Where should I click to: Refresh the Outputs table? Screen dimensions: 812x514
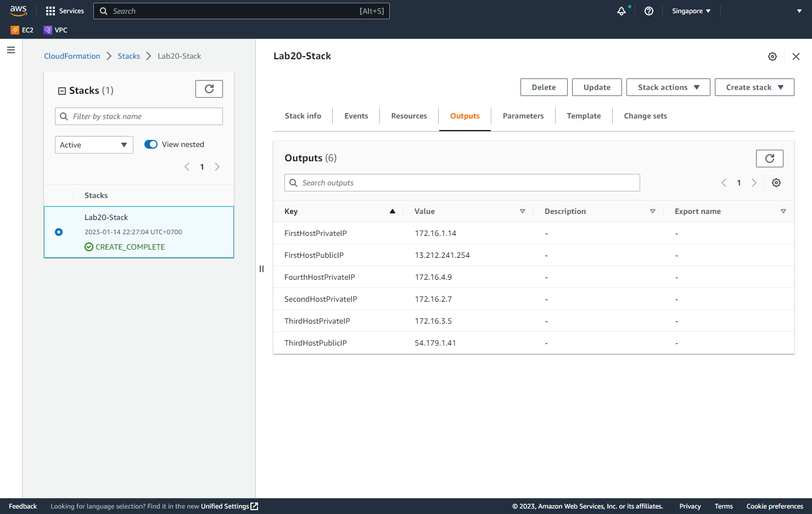[770, 159]
